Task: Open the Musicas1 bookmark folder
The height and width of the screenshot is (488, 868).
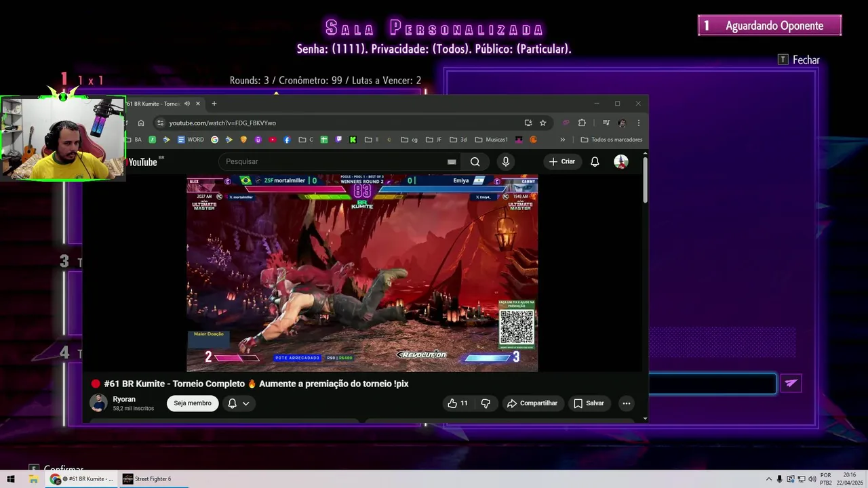Action: [x=492, y=140]
